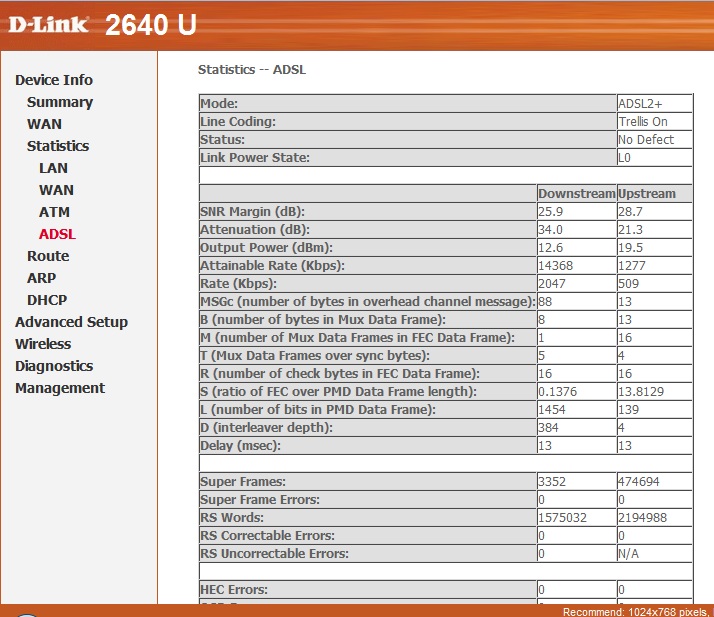Select MSGc downstream value 88
Screen dimensions: 714x617
pyautogui.click(x=545, y=301)
